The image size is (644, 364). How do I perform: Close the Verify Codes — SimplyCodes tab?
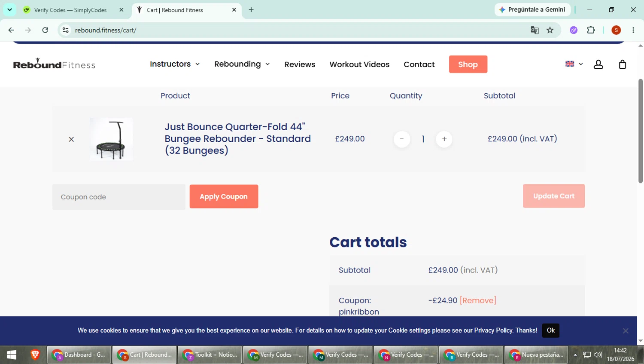(122, 10)
